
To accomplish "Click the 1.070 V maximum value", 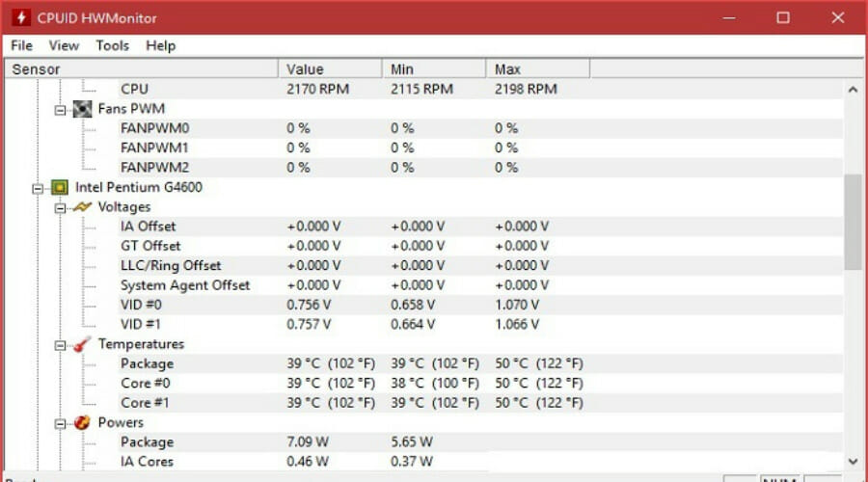I will 517,305.
